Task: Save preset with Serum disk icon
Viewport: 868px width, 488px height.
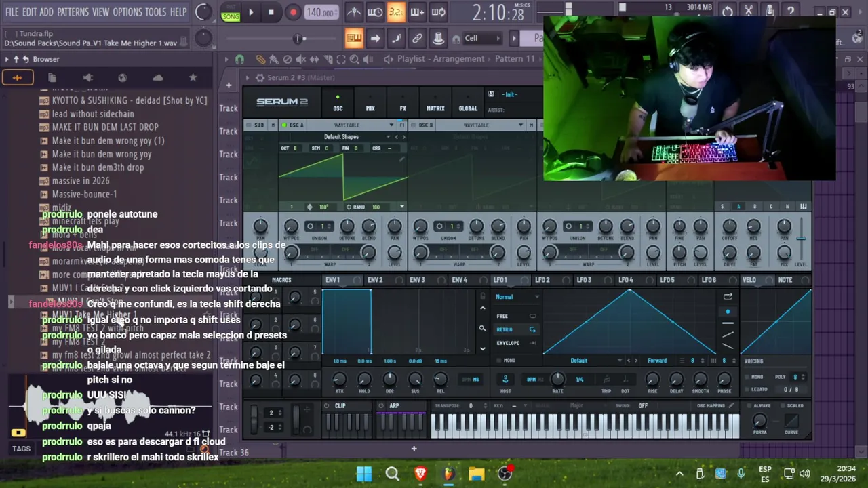Action: pos(491,94)
